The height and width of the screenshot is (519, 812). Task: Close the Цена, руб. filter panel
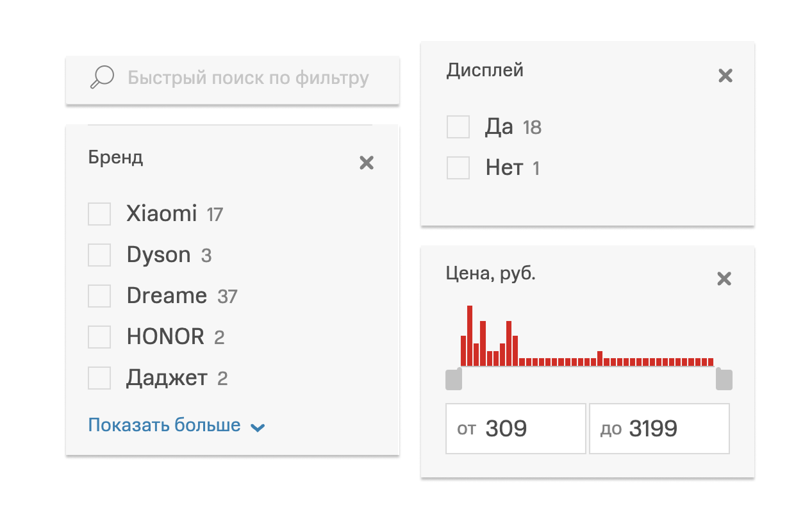(724, 279)
